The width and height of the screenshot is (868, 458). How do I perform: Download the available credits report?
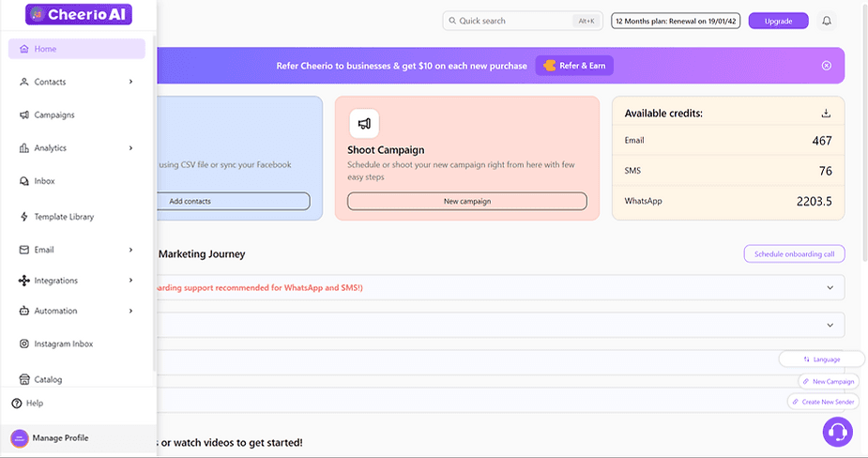pos(826,113)
